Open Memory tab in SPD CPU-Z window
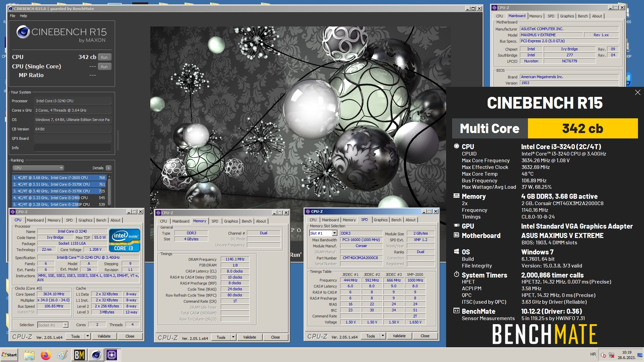644x362 pixels. (349, 220)
